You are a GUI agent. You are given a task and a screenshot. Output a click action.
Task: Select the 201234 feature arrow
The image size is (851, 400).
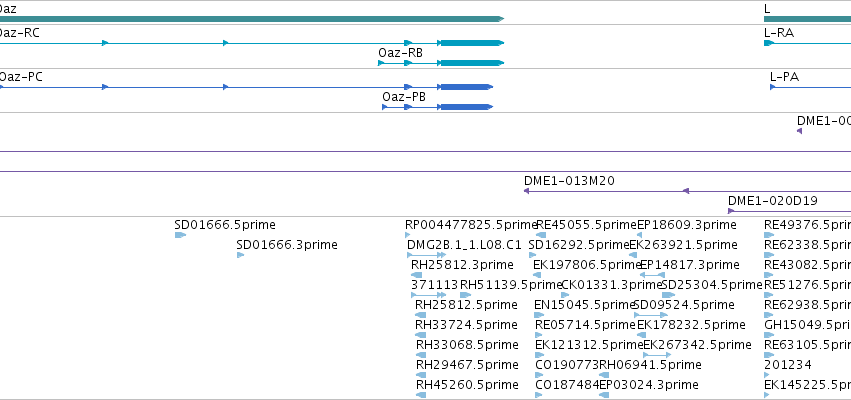(x=767, y=376)
